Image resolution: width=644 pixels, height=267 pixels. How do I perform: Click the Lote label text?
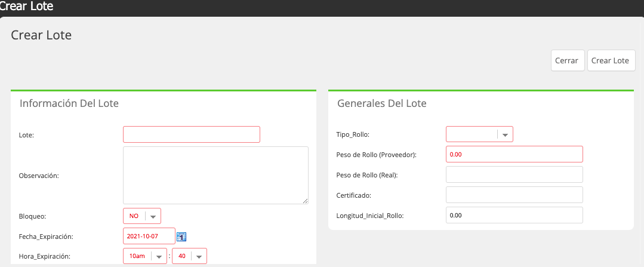pyautogui.click(x=26, y=135)
